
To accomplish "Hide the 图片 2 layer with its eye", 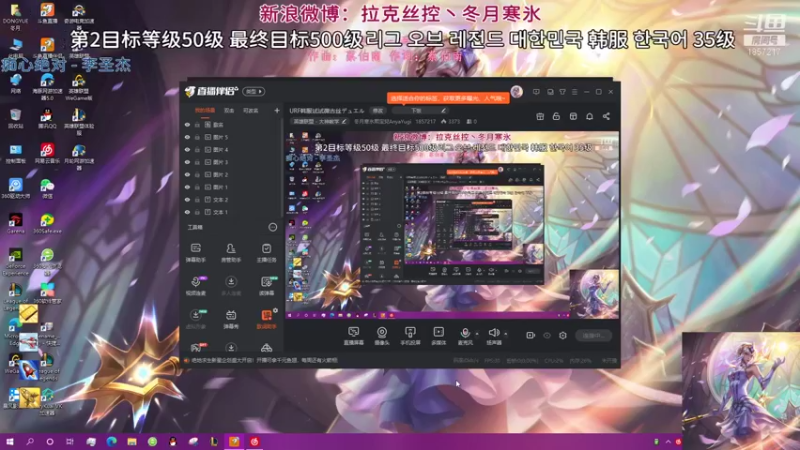I will [187, 174].
